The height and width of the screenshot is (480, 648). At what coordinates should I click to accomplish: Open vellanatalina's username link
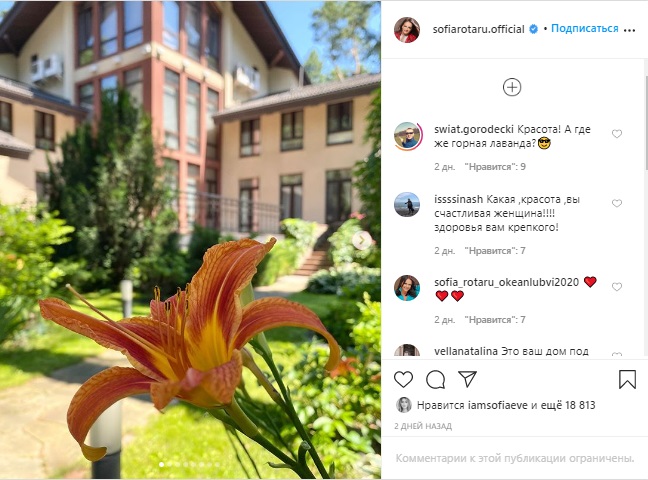466,351
